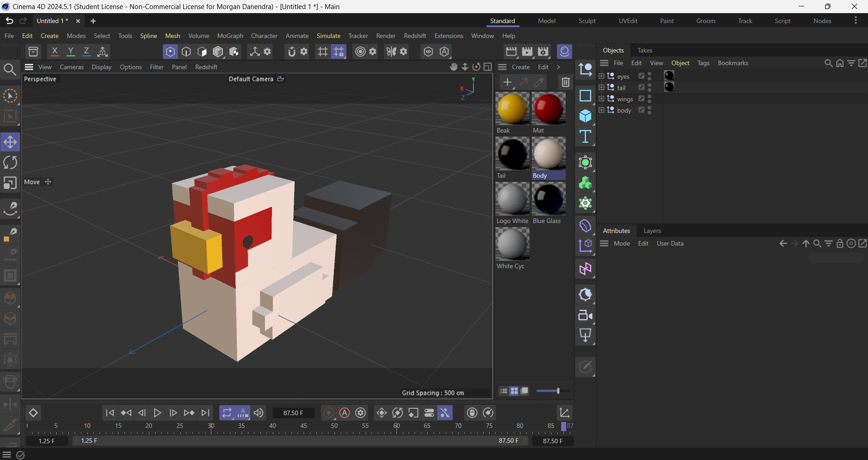Click the delete trash button in Objects panel
Screen dimensions: 868x460
pyautogui.click(x=565, y=82)
